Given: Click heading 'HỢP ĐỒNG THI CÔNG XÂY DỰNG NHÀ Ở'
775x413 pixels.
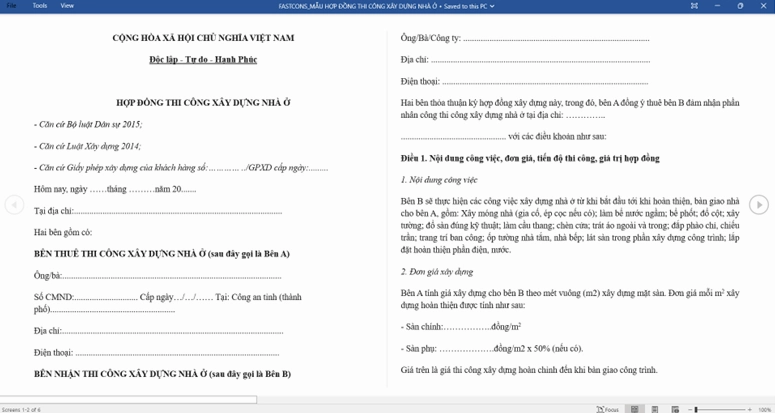Looking at the screenshot, I should [x=203, y=103].
